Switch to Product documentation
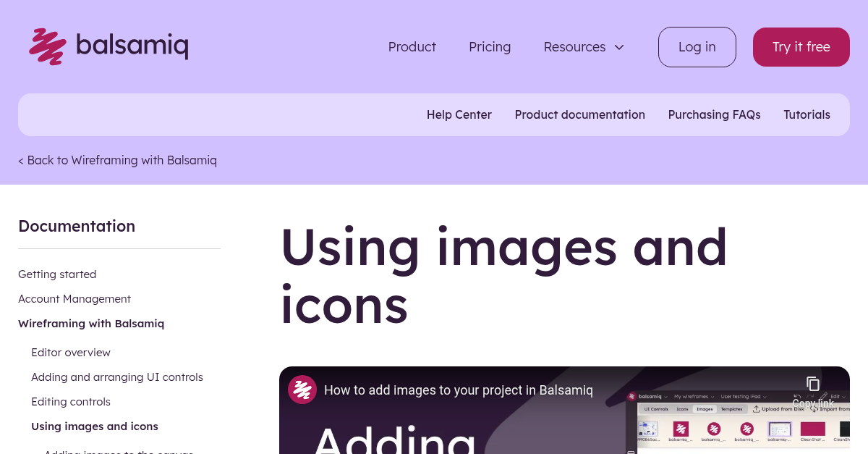Viewport: 868px width, 454px height. click(x=580, y=114)
